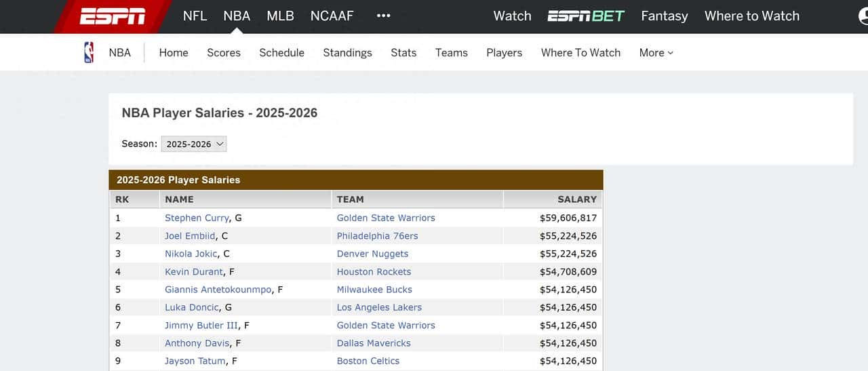
Task: Click the SALARY column header
Action: point(576,199)
